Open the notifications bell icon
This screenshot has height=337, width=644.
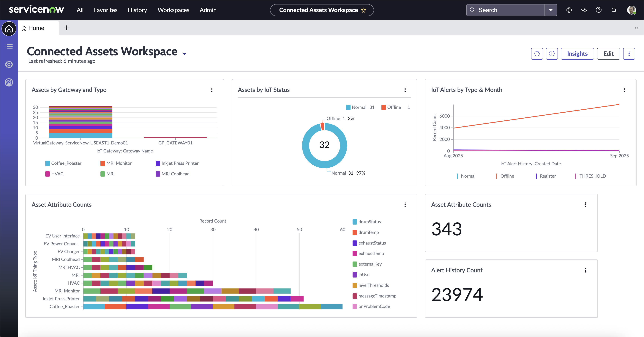pyautogui.click(x=614, y=10)
